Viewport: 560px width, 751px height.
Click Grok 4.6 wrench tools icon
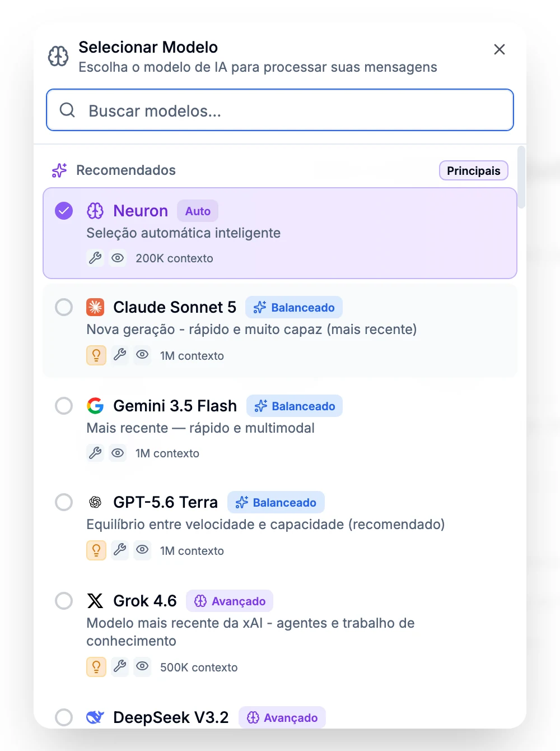click(120, 666)
